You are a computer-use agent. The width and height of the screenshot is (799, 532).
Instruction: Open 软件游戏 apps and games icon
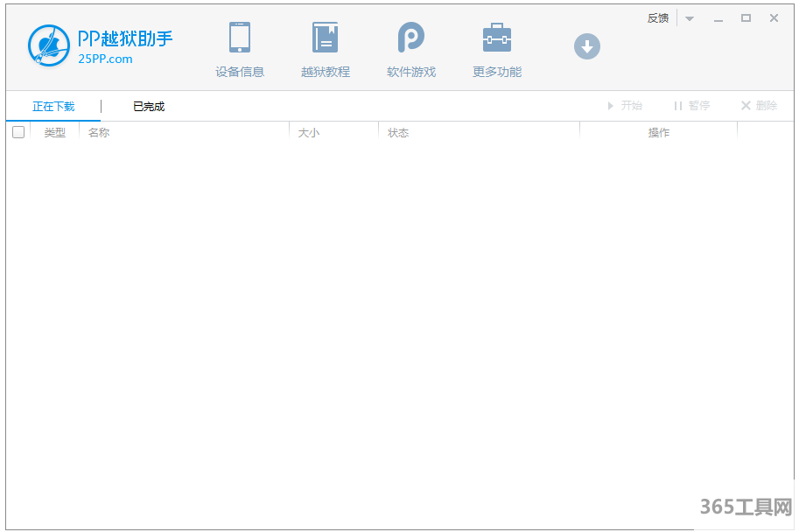pos(410,38)
